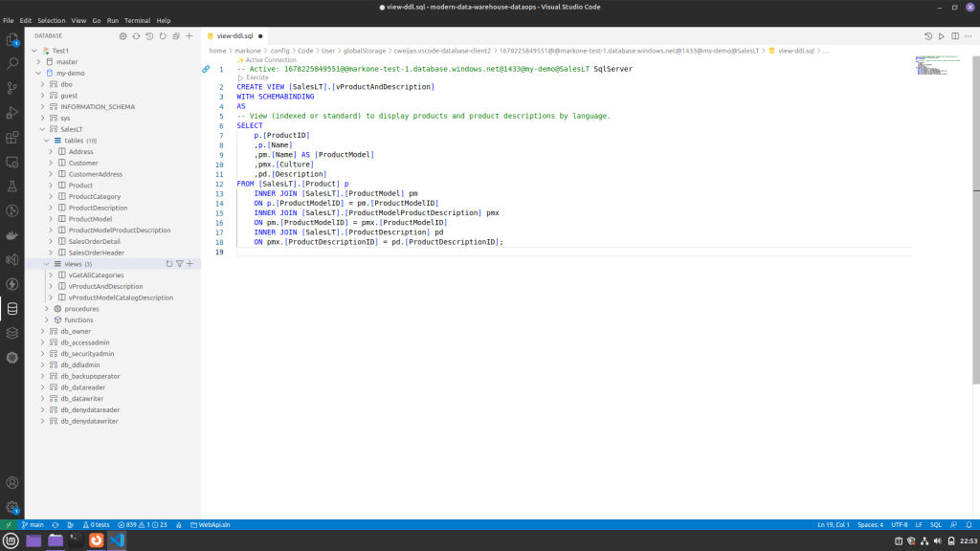Expand the master database node
This screenshot has height=551, width=980.
[38, 61]
